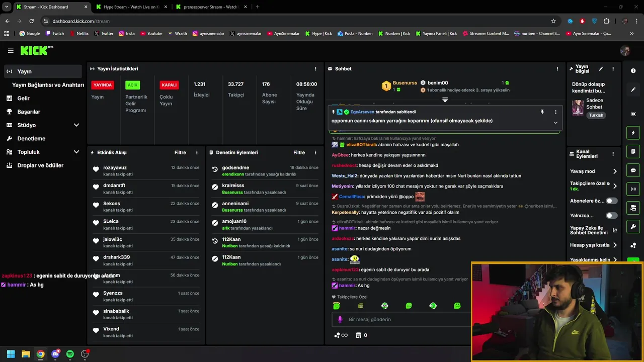
Task: Expand the pinned message chevron
Action: [555, 122]
